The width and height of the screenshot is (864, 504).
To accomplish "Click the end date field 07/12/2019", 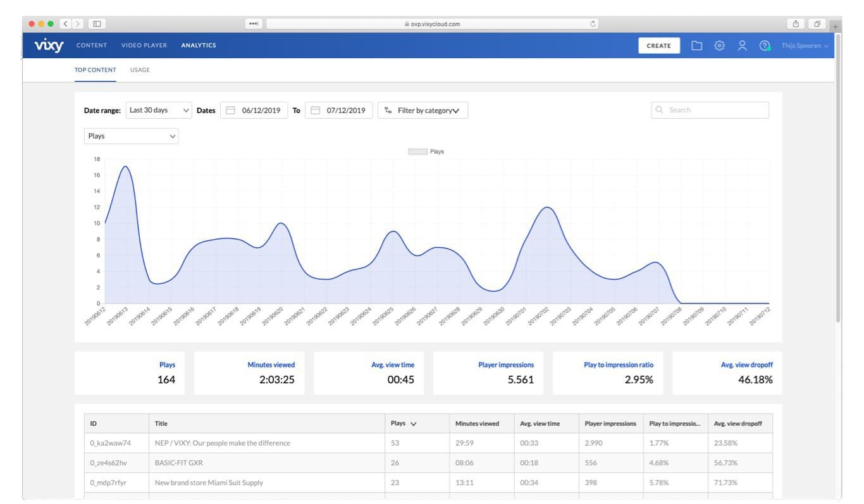I will click(339, 110).
